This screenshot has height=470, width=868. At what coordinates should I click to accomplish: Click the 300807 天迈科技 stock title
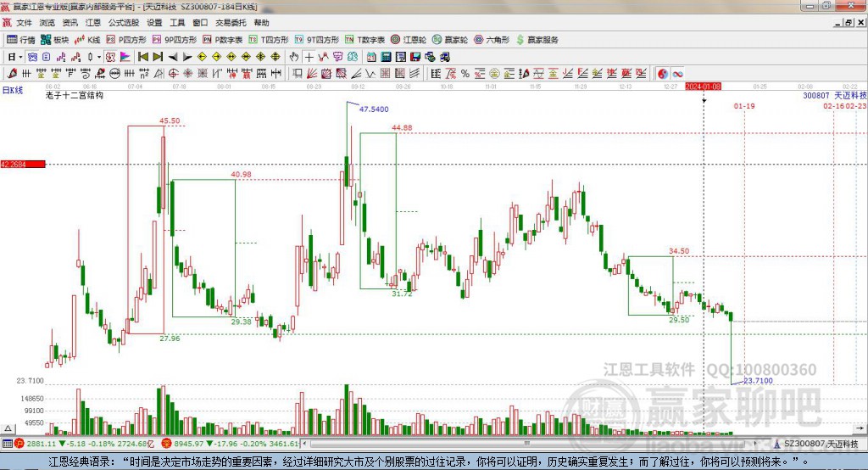click(835, 95)
